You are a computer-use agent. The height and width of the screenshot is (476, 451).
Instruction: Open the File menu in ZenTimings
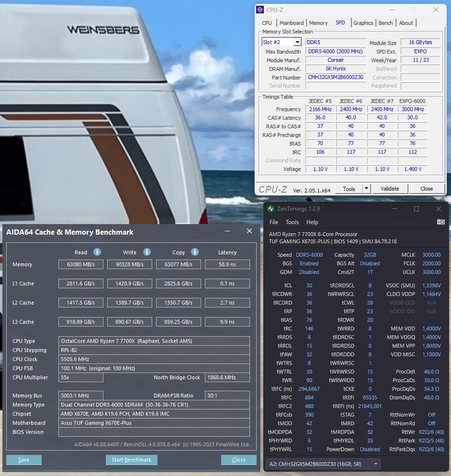274,222
